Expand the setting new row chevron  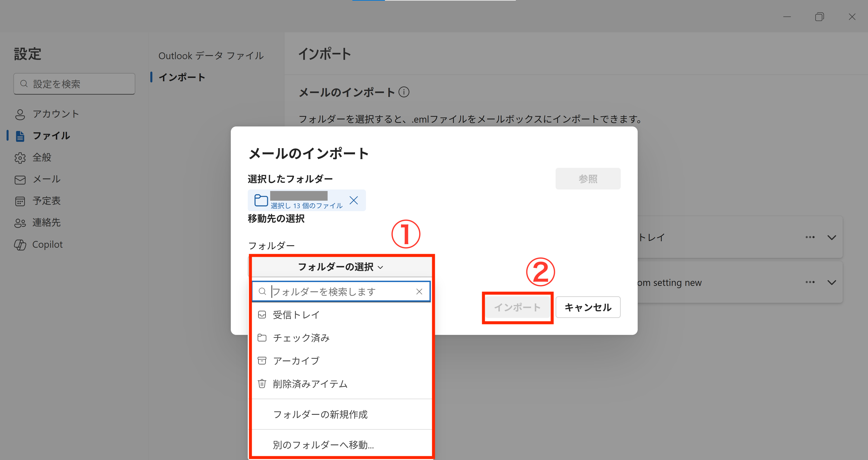coord(832,283)
